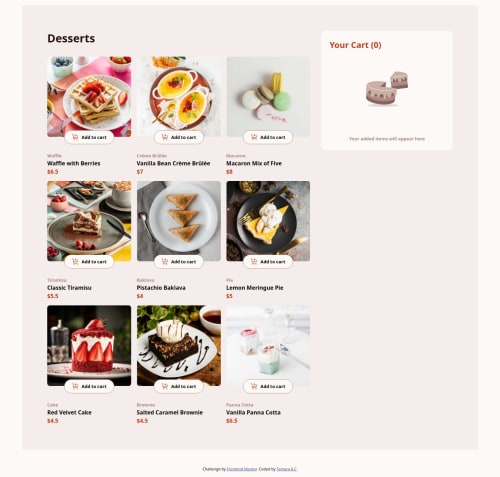Click cart icon on Salted Caramel Brownie button
Viewport: 500px width, 477px height.
tap(165, 386)
